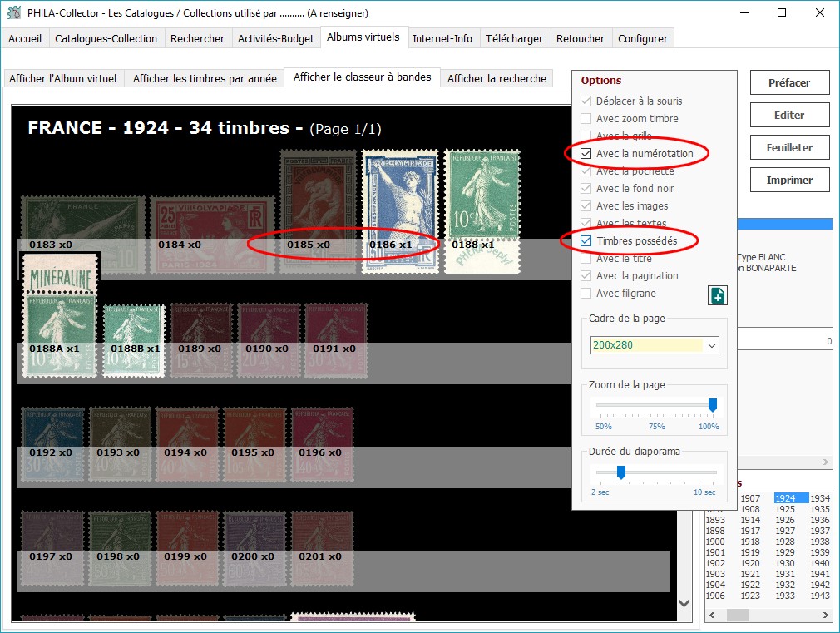Viewport: 840px width, 633px height.
Task: Click the green plus icon beside Avec filigrane
Action: (717, 294)
